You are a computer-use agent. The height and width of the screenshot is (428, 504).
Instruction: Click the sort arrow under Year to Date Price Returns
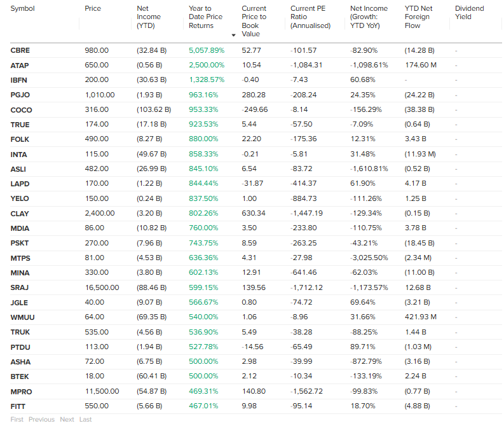[x=233, y=34]
